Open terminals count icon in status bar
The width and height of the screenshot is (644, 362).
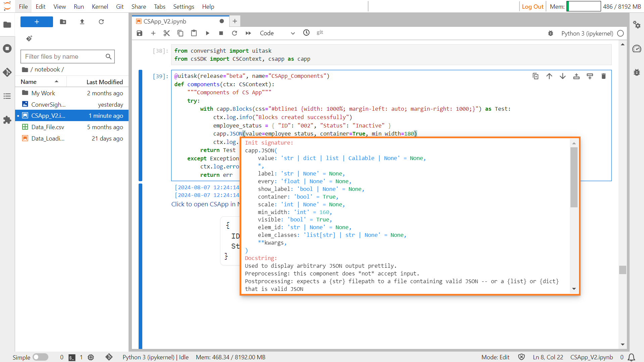tap(72, 358)
